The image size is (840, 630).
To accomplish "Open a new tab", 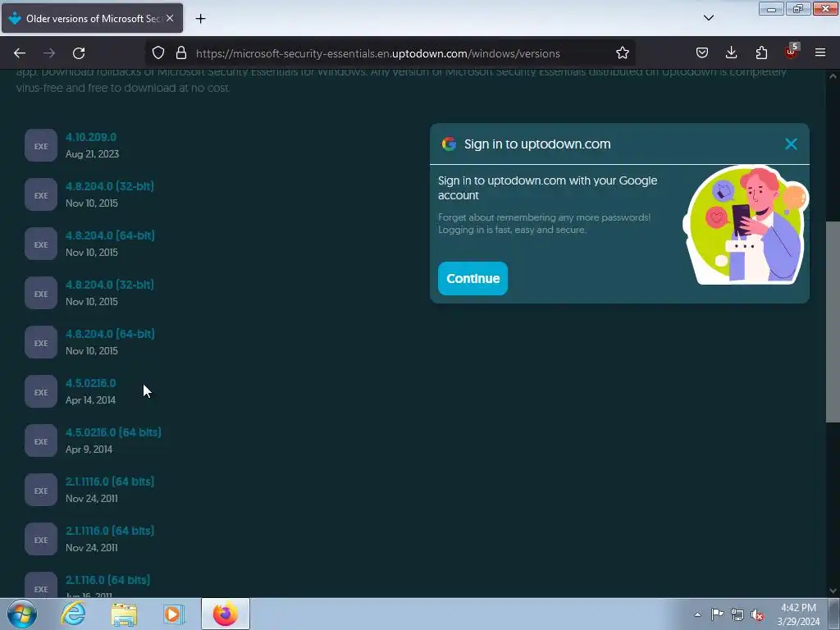I will [200, 19].
